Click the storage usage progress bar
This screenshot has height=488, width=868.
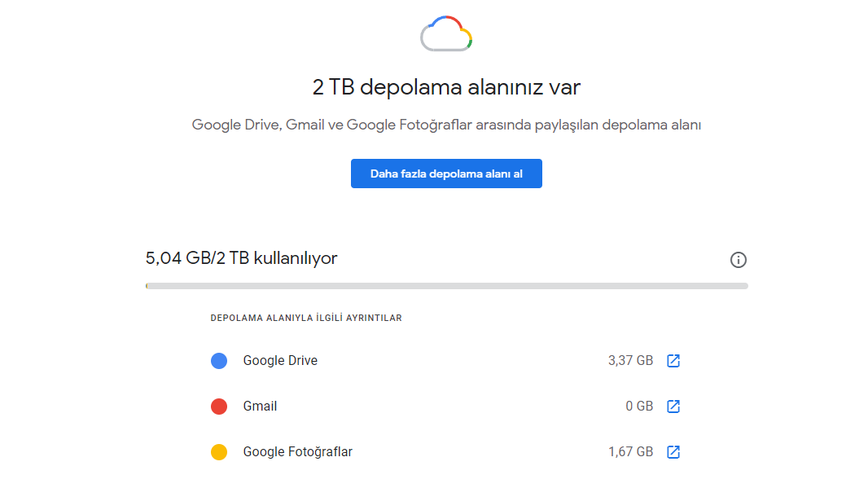tap(446, 286)
